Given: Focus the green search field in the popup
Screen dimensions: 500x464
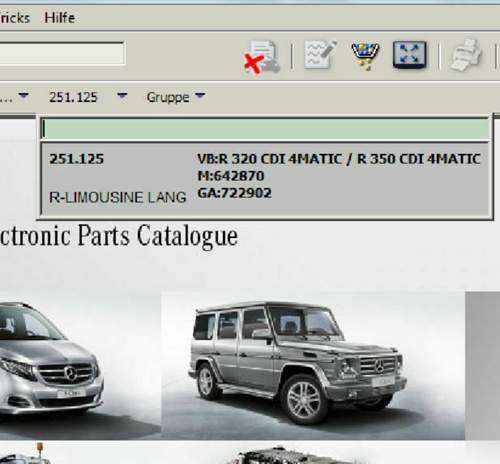Looking at the screenshot, I should click(x=266, y=129).
